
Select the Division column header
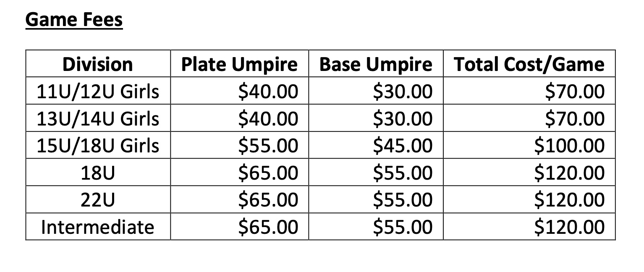(98, 64)
